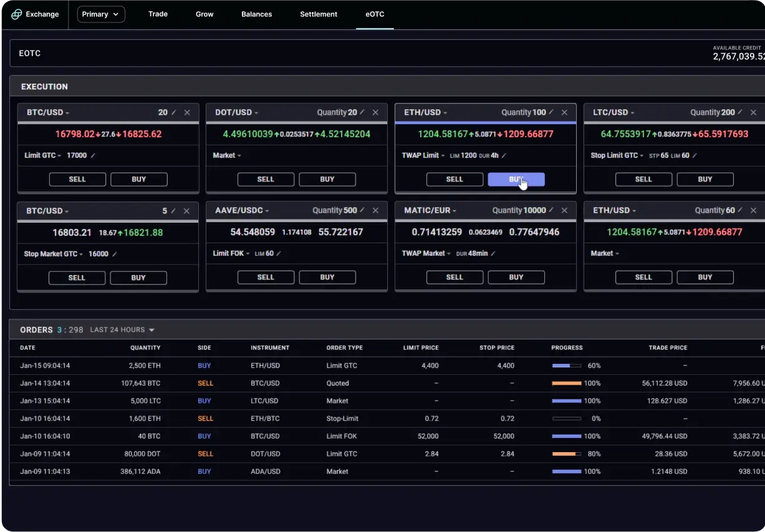Close the MATIC/EUR execution tile
This screenshot has width=765, height=532.
tap(564, 211)
